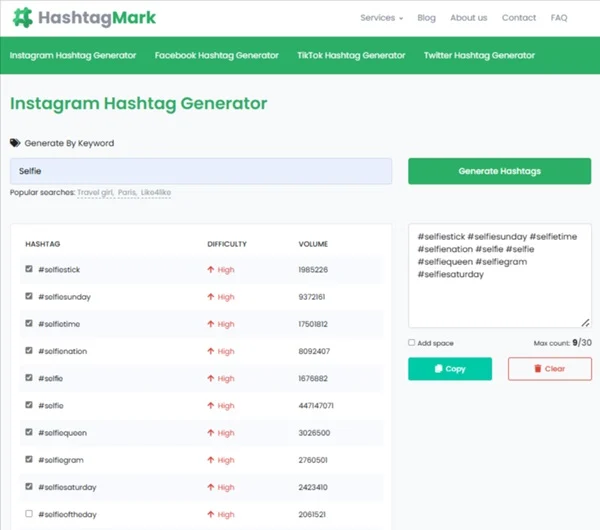Click inside the generated hashtags text area
This screenshot has width=600, height=530.
[499, 276]
